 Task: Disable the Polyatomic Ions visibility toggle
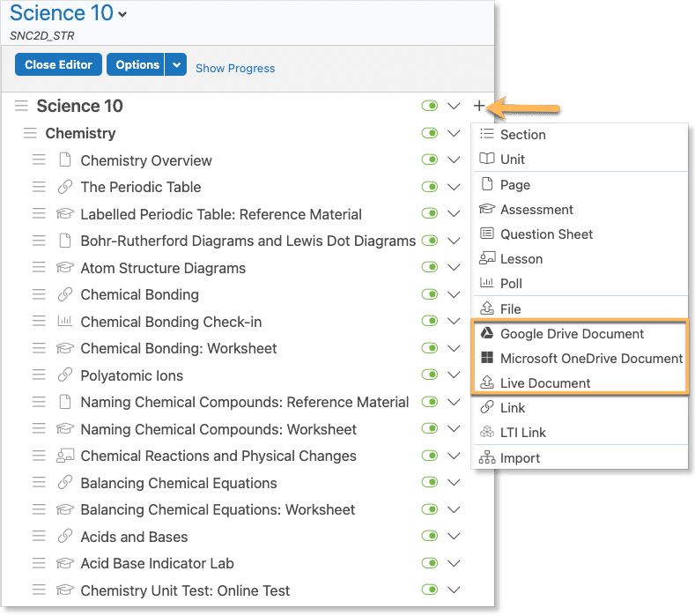point(430,375)
